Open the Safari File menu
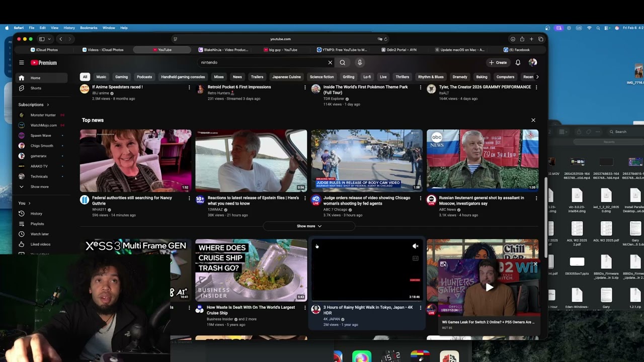The image size is (644, 362). (31, 28)
